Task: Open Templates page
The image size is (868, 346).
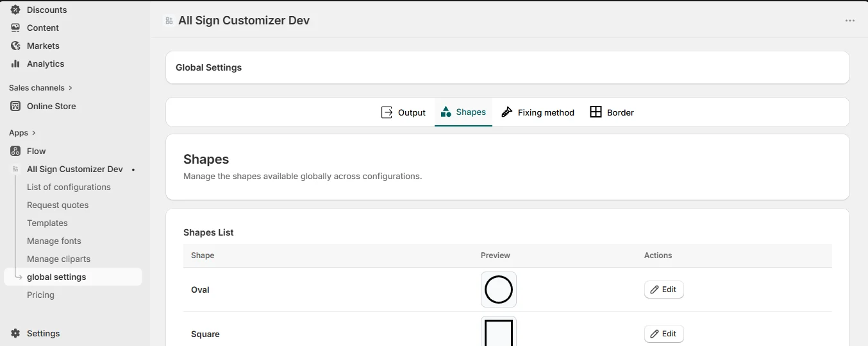Action: tap(47, 223)
